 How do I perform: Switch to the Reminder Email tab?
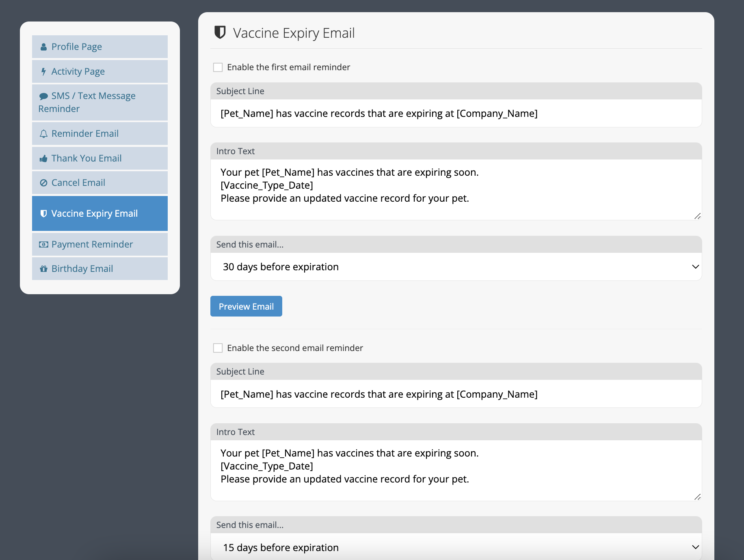[100, 134]
